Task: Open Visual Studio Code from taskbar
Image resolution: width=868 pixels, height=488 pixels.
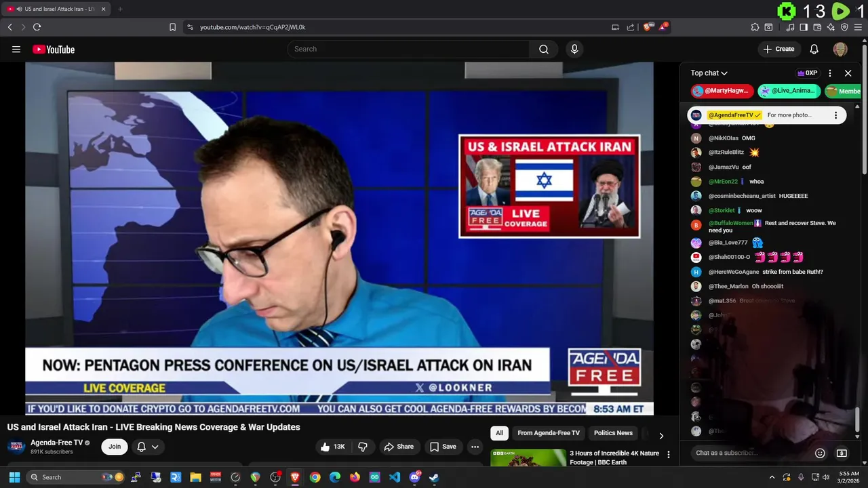Action: click(395, 477)
